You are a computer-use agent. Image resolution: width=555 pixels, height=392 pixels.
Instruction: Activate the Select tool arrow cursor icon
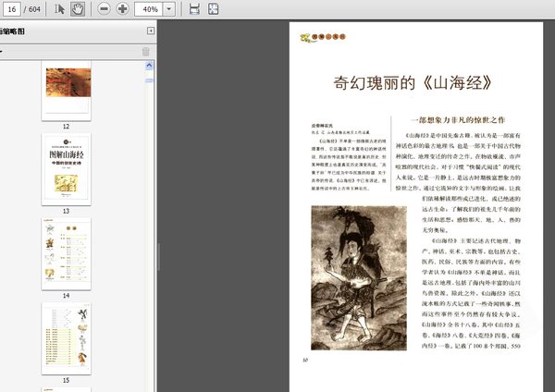click(x=59, y=9)
